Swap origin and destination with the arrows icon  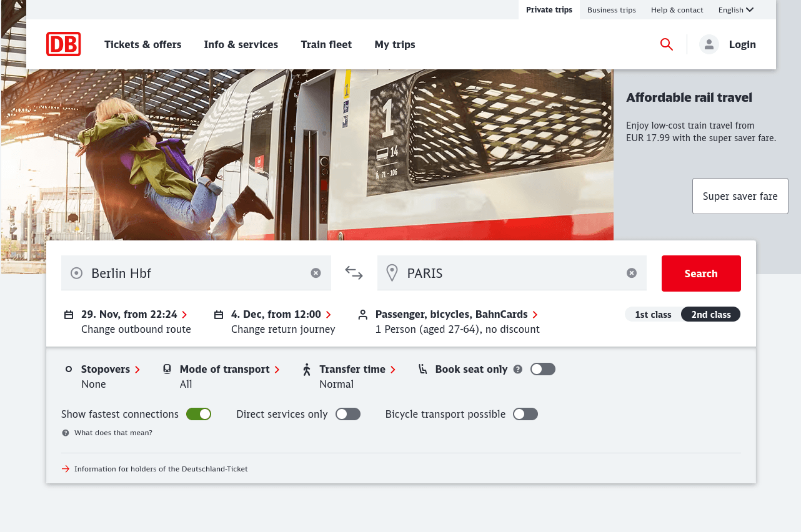[x=354, y=273]
